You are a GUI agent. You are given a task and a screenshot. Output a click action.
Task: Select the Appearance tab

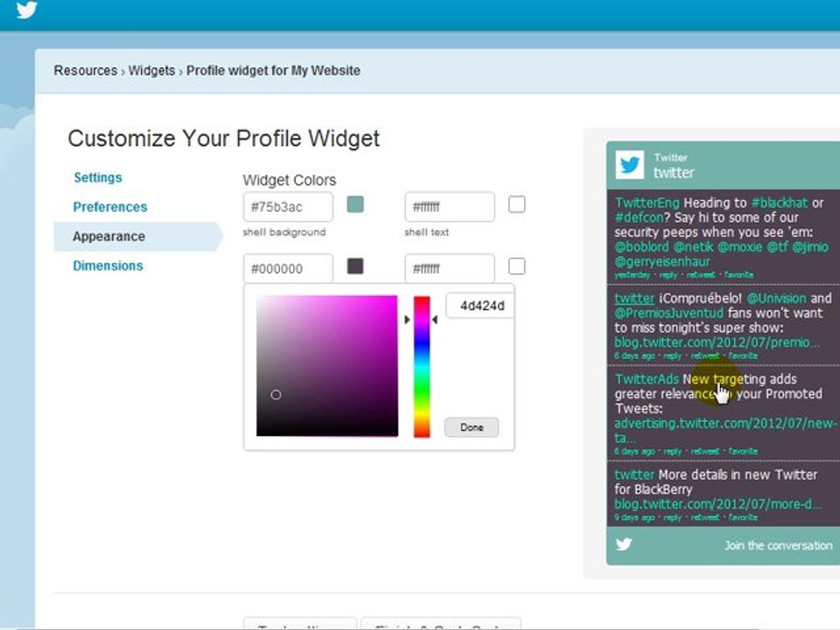click(x=137, y=236)
